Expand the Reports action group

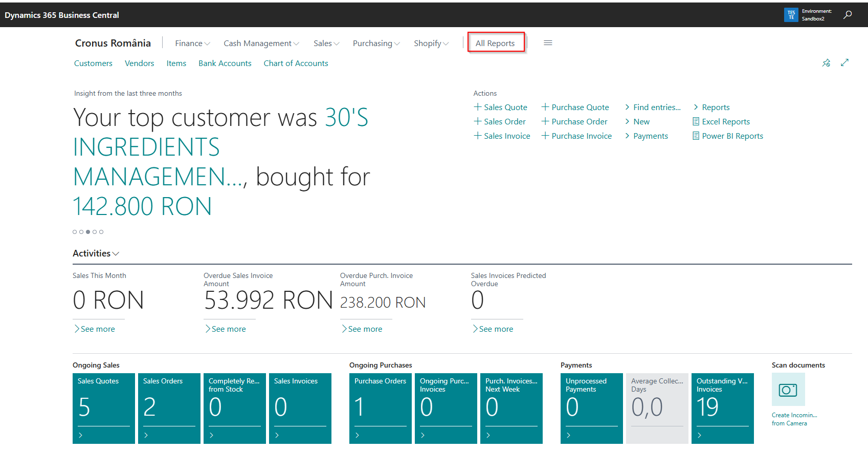pos(711,107)
